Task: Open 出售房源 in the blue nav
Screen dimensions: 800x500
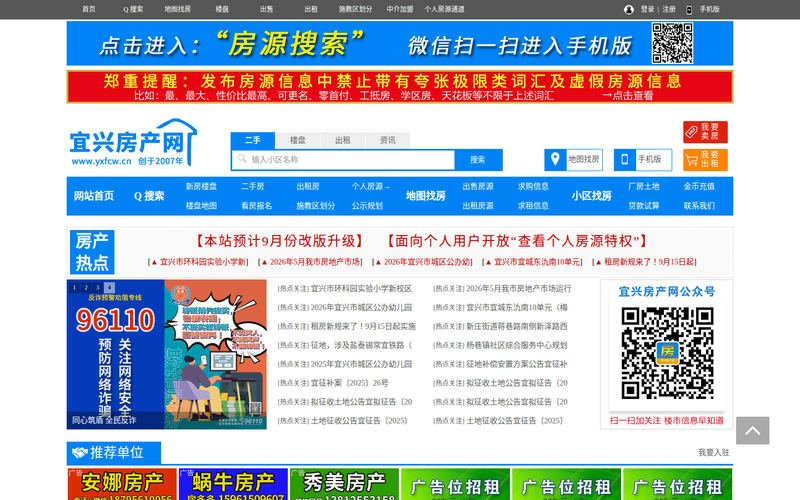Action: click(478, 187)
